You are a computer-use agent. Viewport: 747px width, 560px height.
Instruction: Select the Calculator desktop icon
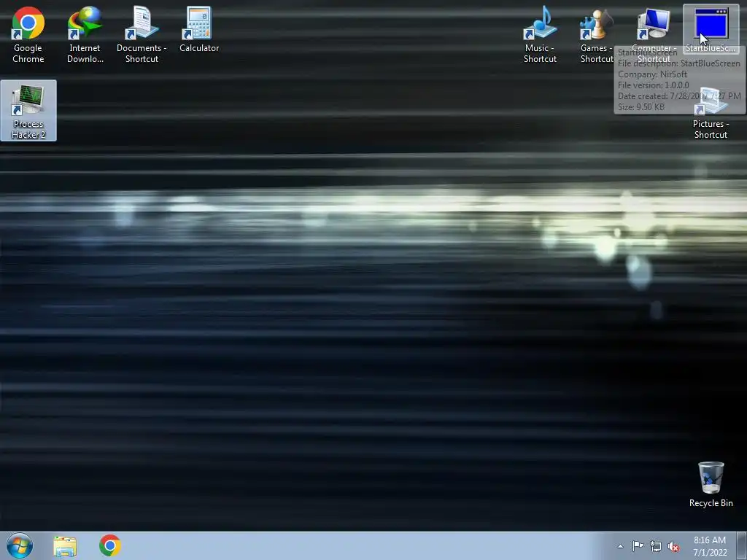click(199, 29)
